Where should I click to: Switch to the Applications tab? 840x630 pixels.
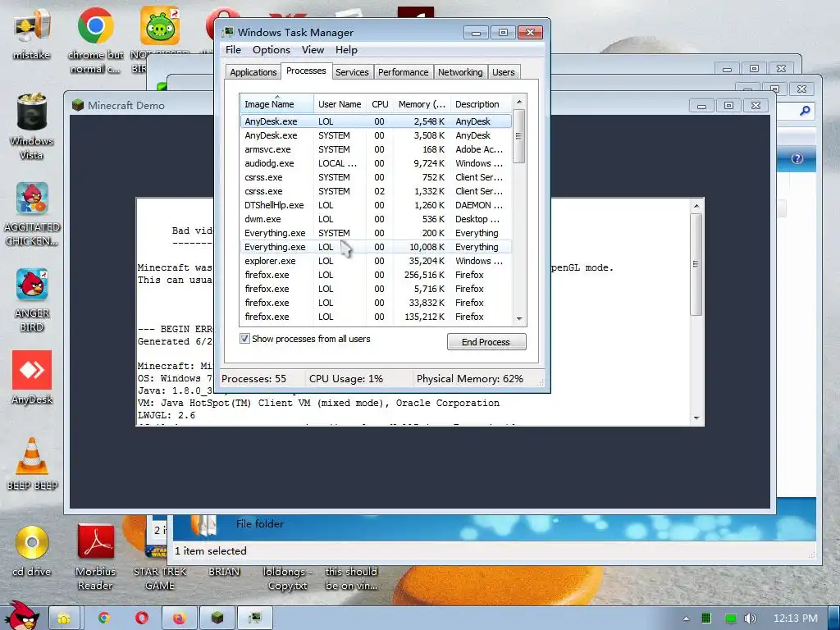click(x=253, y=72)
